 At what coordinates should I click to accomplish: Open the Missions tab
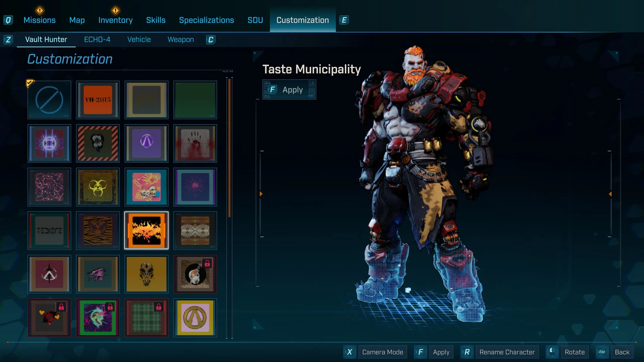tap(39, 20)
